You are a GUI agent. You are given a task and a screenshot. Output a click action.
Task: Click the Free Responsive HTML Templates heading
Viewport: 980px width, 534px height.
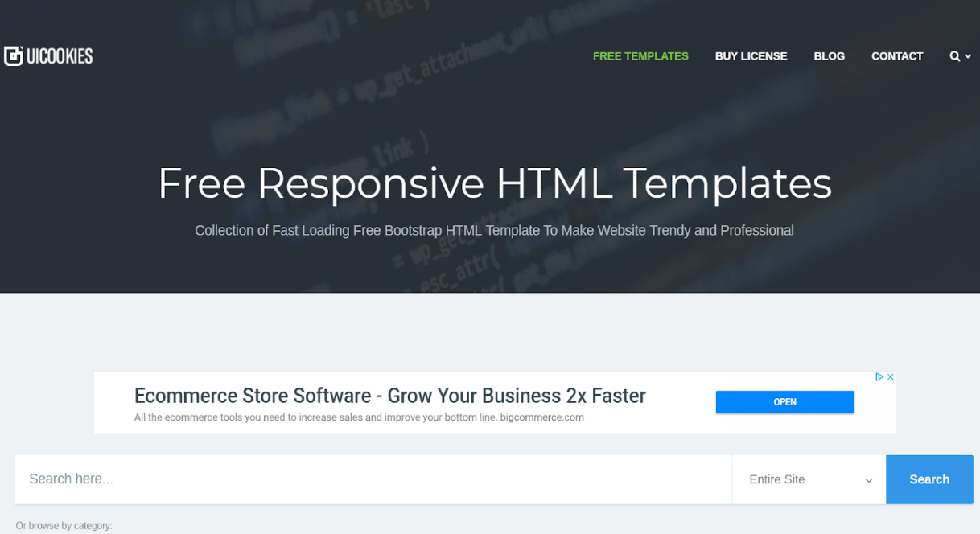495,183
